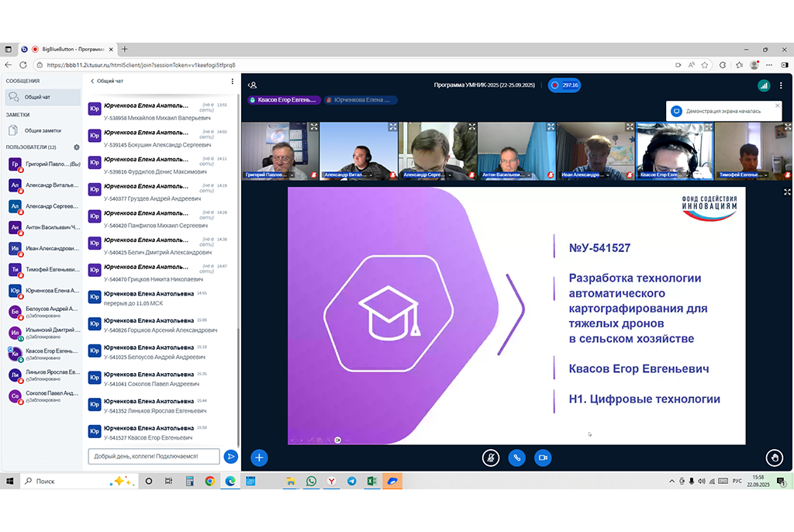Select user Тимофей Евгеньеви in list
The height and width of the screenshot is (532, 794).
pyautogui.click(x=44, y=270)
